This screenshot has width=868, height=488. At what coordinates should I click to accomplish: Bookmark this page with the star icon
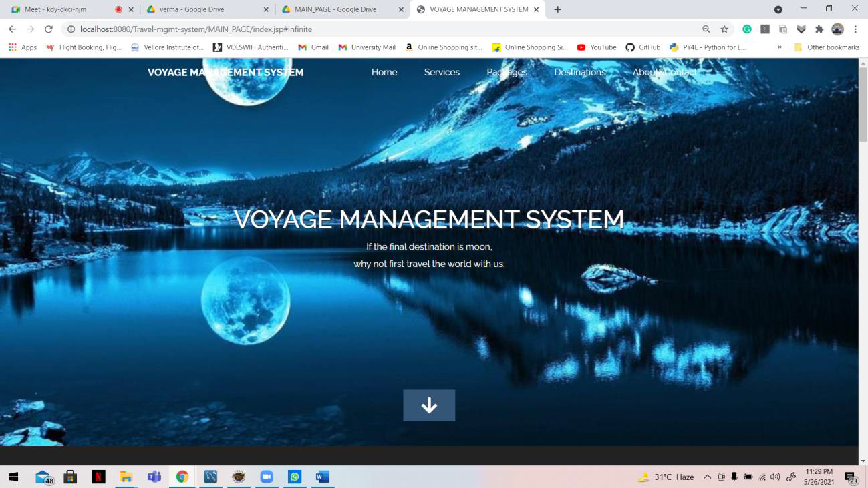[x=724, y=29]
